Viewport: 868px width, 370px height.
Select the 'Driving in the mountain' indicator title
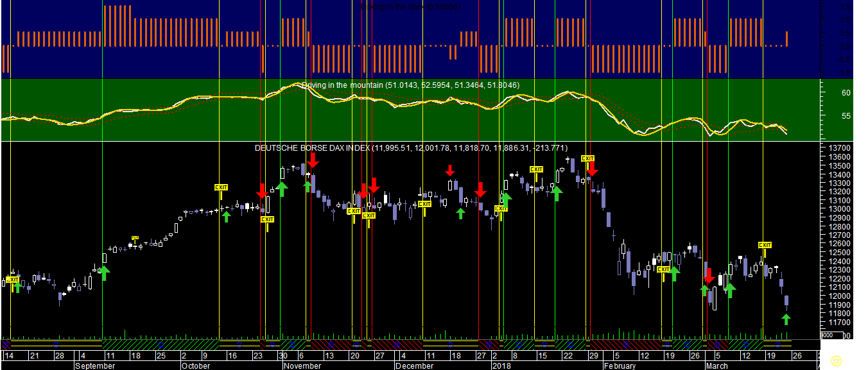point(410,85)
